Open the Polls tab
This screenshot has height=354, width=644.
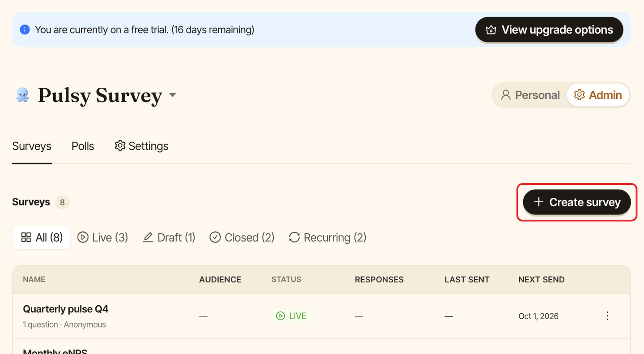click(83, 146)
